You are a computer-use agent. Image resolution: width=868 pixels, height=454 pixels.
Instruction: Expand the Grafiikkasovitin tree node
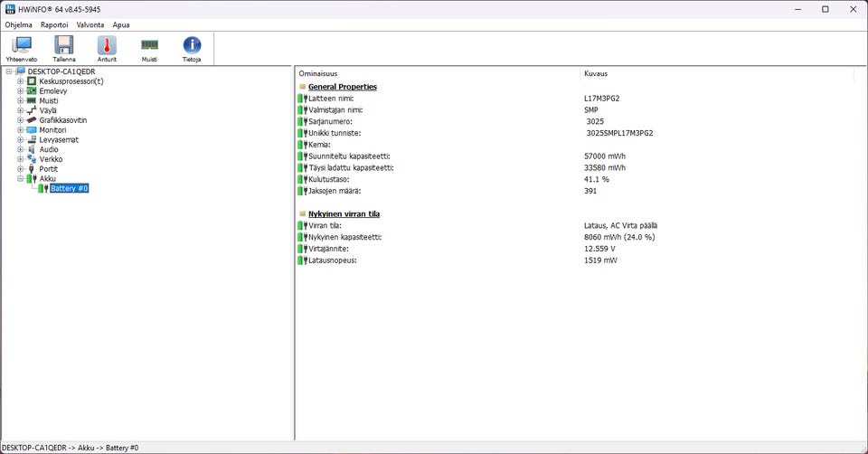coord(21,120)
